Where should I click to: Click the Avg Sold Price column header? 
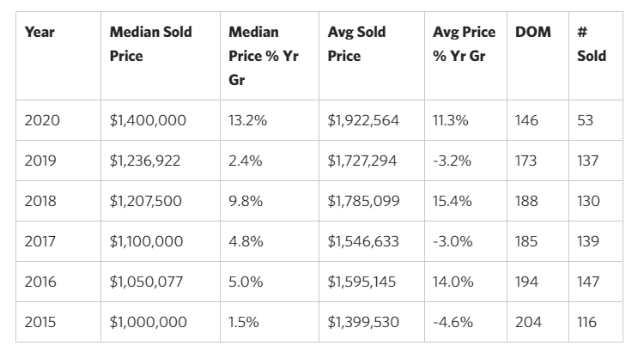(356, 44)
